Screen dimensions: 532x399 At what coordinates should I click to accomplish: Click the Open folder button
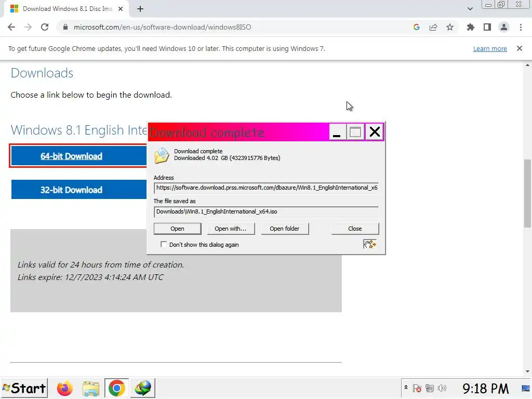point(285,229)
